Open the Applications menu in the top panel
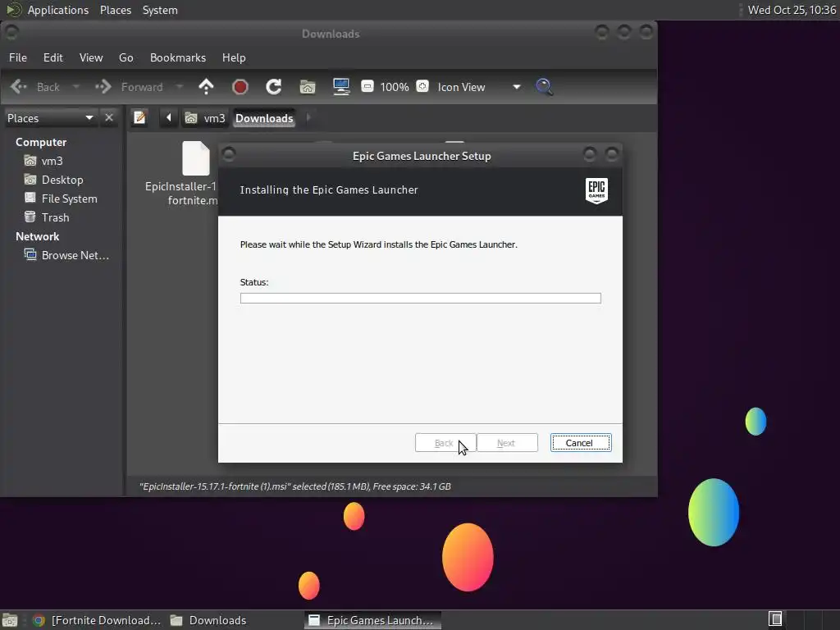840x630 pixels. [58, 10]
